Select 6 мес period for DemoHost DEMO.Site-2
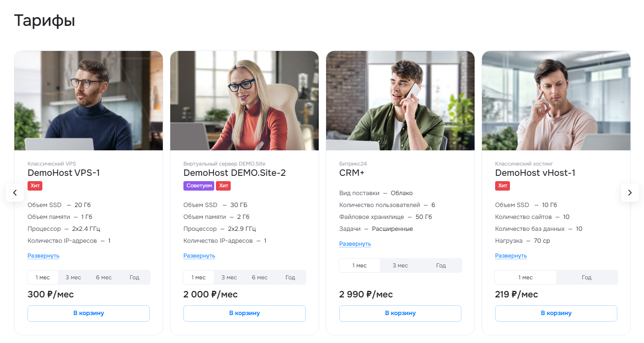 tap(259, 277)
